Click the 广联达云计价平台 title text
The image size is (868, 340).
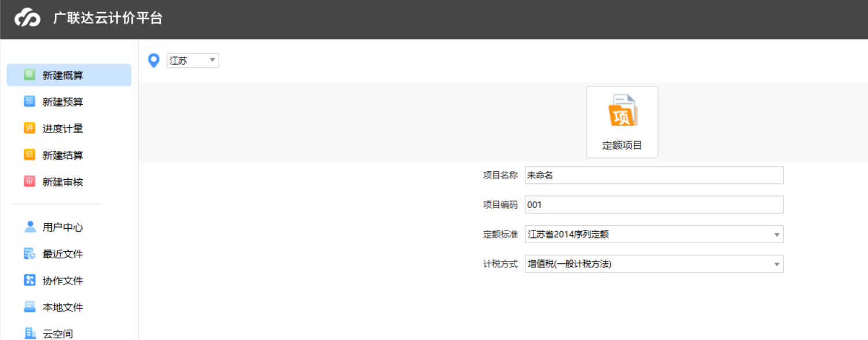108,18
